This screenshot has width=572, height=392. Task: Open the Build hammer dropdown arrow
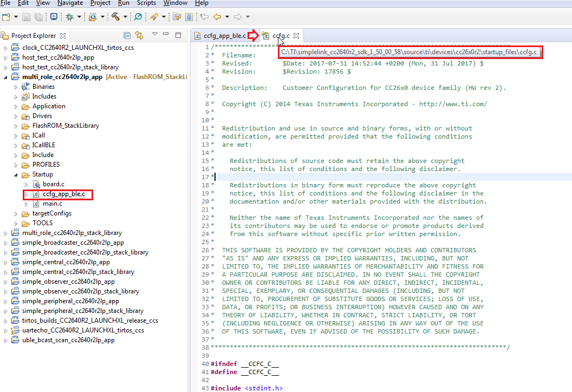pos(125,17)
